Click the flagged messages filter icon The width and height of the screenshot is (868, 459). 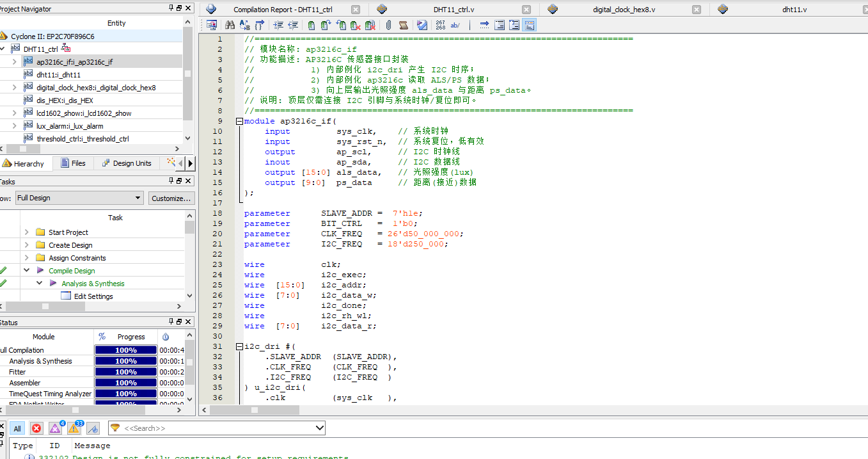coord(93,429)
